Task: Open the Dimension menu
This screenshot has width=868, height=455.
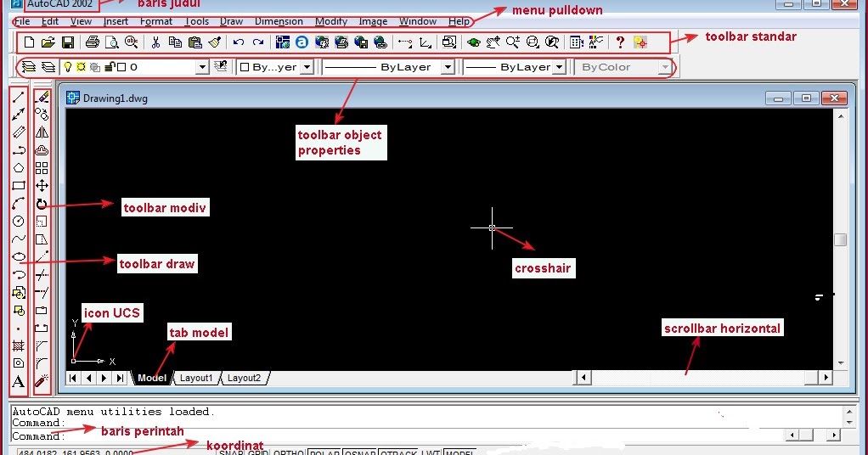Action: tap(279, 21)
